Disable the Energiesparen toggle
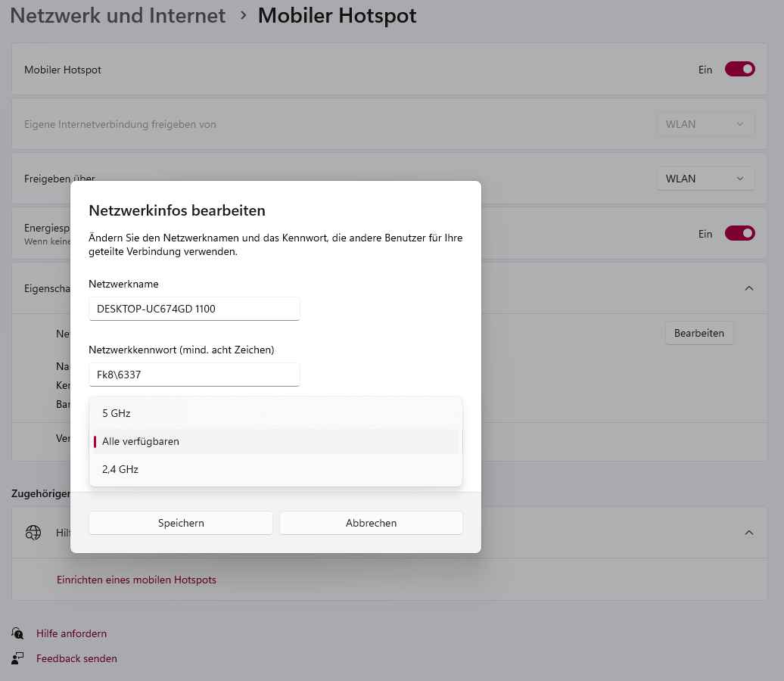This screenshot has width=784, height=681. coord(739,234)
